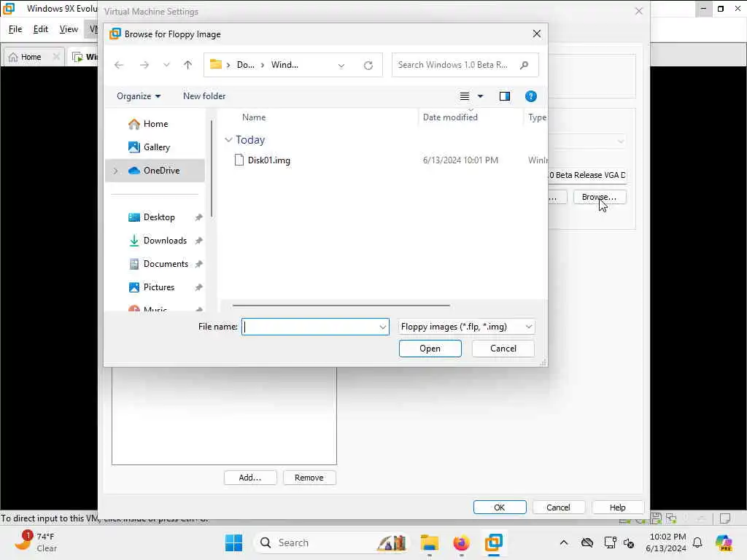Open Firefox from the taskbar
This screenshot has height=560, width=747.
461,542
